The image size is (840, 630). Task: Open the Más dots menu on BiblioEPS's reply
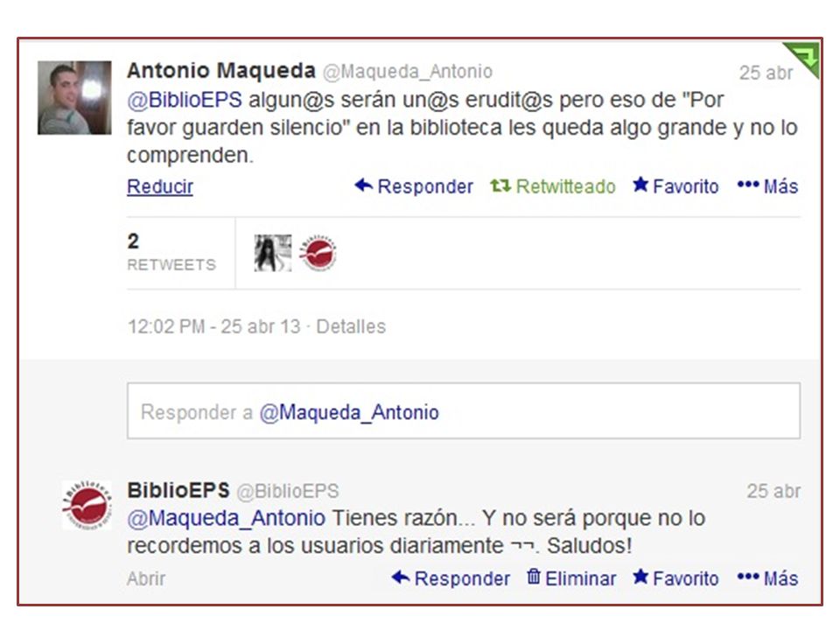click(748, 577)
